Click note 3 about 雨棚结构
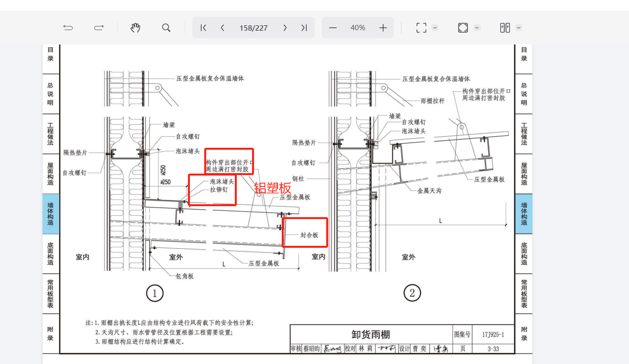Screen dimensions: 629x364 (x=140, y=342)
